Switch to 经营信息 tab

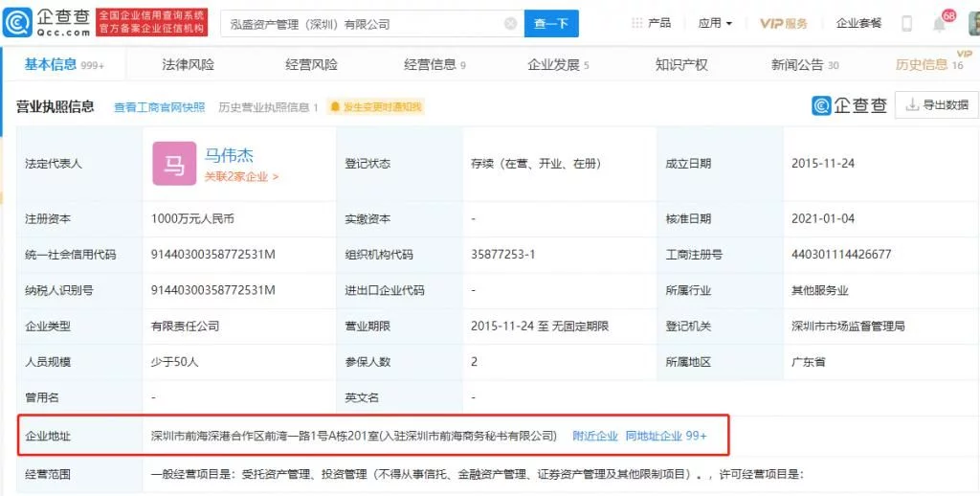(x=434, y=64)
